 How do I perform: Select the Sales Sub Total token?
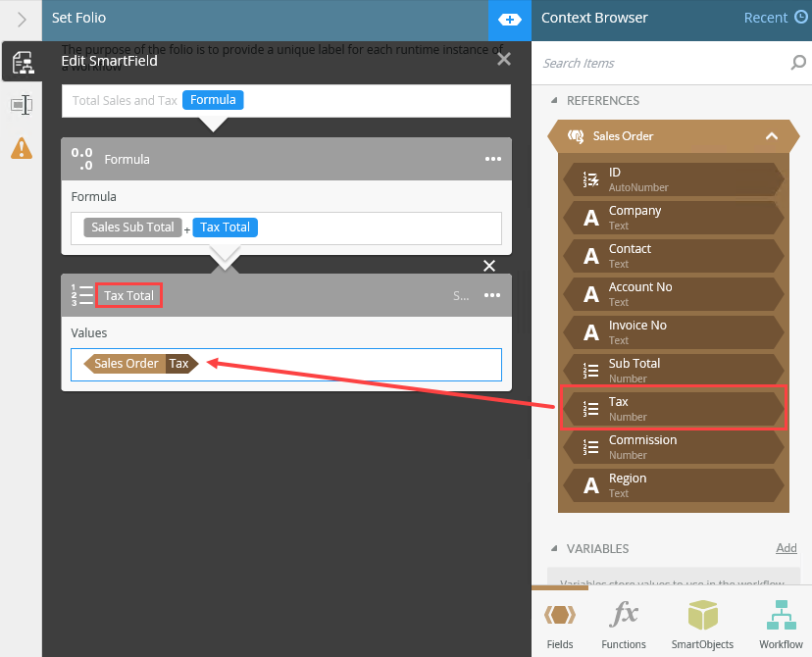[x=132, y=227]
